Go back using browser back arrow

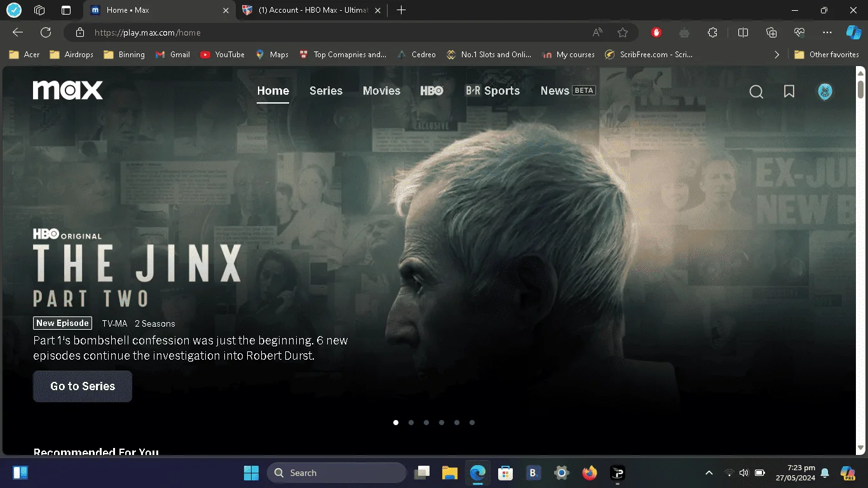click(x=18, y=32)
